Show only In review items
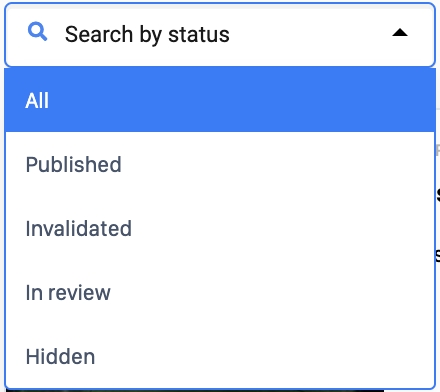440x392 pixels. point(220,292)
